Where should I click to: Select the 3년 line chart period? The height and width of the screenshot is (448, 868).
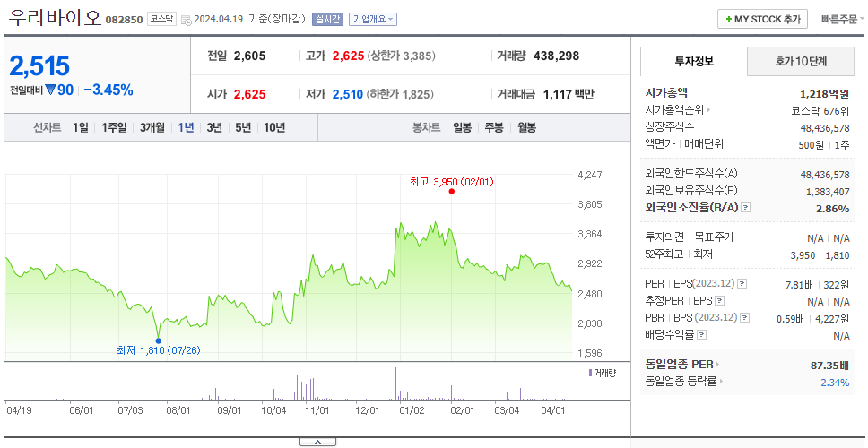click(x=214, y=128)
